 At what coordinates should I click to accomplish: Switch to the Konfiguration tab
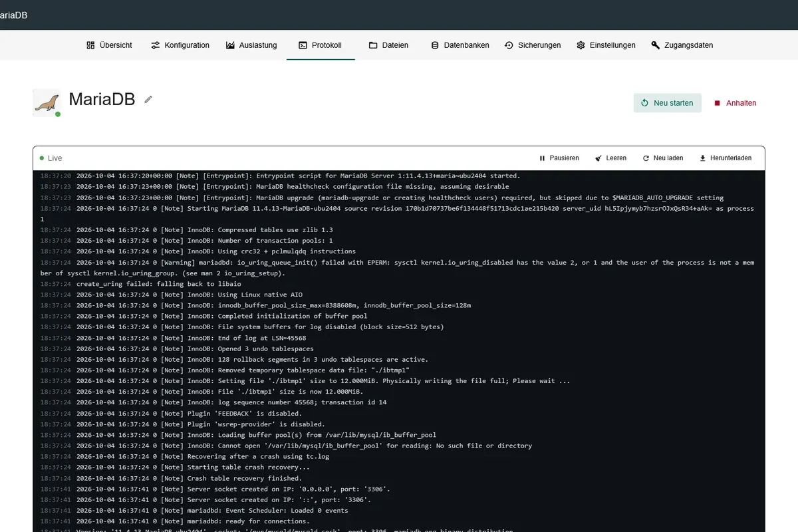(180, 45)
